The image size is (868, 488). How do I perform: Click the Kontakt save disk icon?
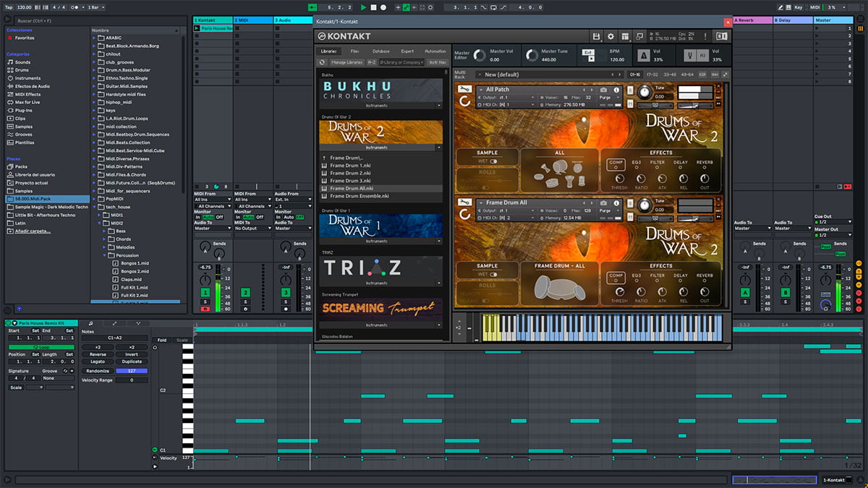coord(596,36)
